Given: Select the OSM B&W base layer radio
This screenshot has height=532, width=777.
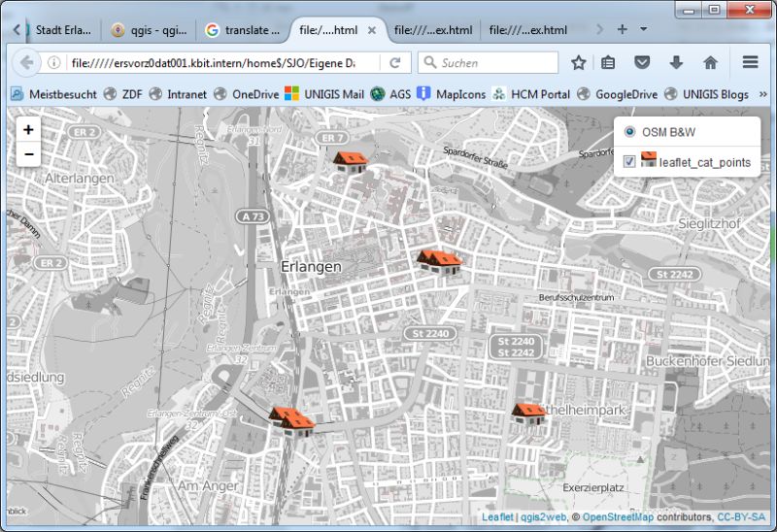Looking at the screenshot, I should pos(629,132).
